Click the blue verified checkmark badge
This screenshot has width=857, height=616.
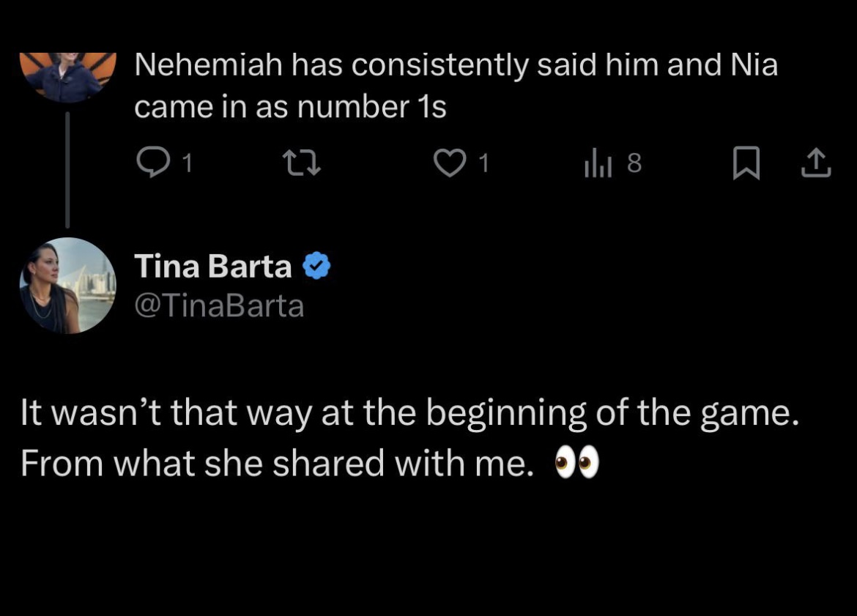click(316, 266)
